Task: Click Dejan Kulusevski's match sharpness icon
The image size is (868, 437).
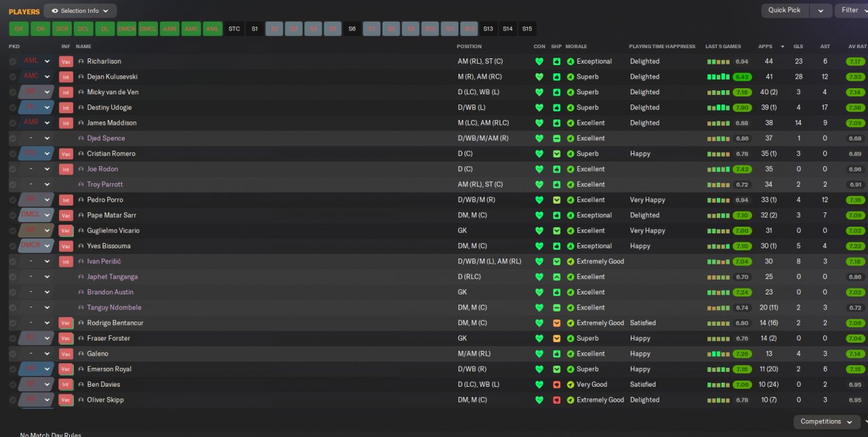Action: click(557, 77)
